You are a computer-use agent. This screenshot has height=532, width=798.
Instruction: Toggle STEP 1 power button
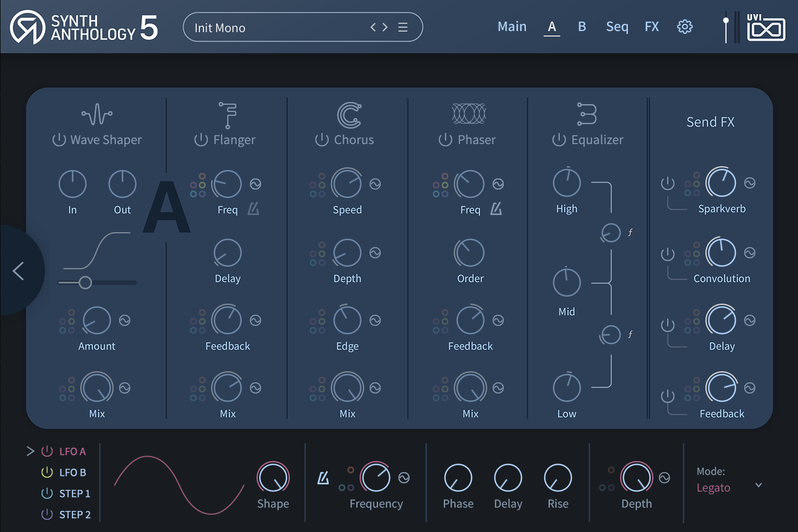coord(47,493)
